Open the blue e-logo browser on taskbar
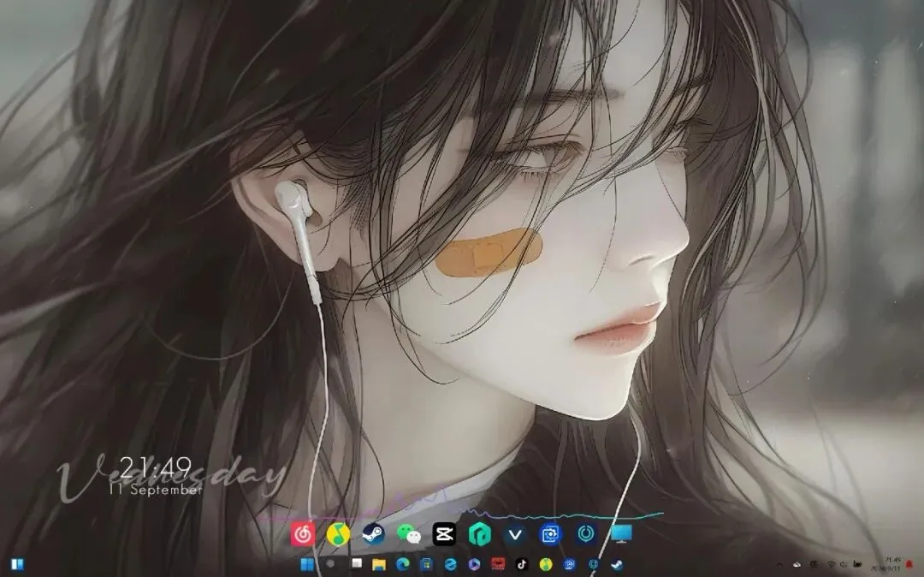924x577 pixels. pyautogui.click(x=450, y=565)
